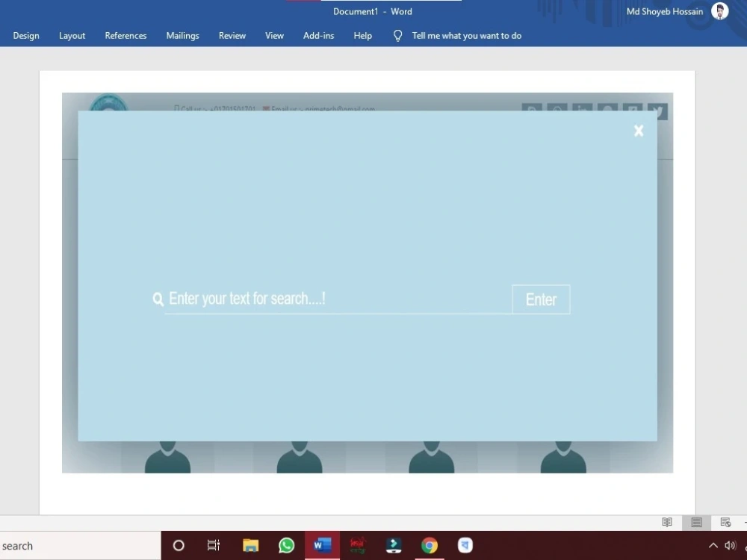This screenshot has width=747, height=560.
Task: Open the green arrow app on taskbar
Action: [394, 546]
